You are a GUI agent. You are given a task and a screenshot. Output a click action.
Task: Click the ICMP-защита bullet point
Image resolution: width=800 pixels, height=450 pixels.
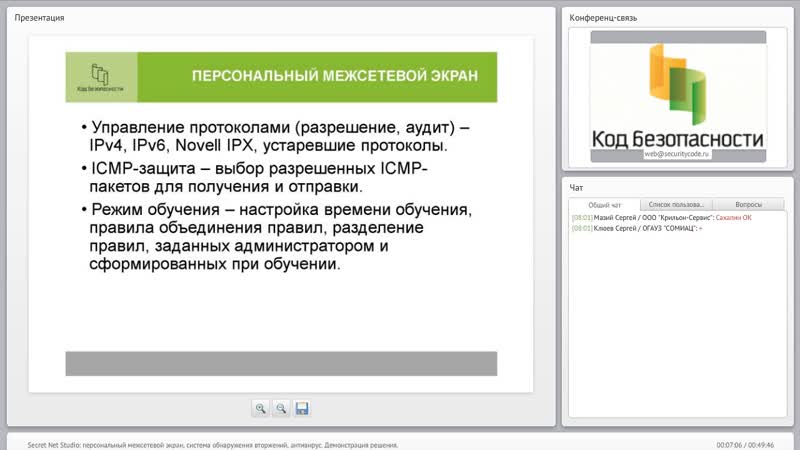point(254,177)
